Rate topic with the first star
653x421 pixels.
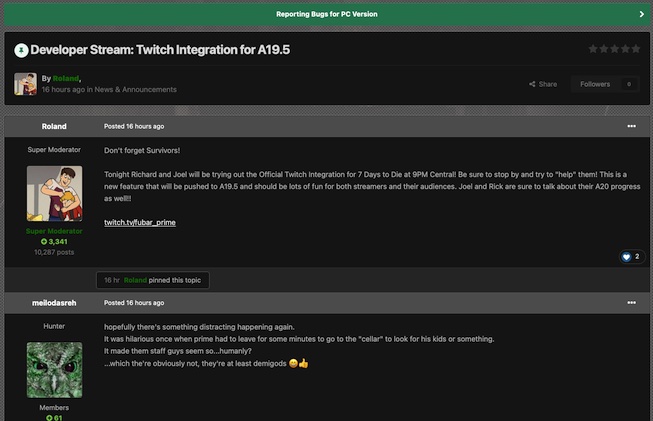click(x=592, y=48)
